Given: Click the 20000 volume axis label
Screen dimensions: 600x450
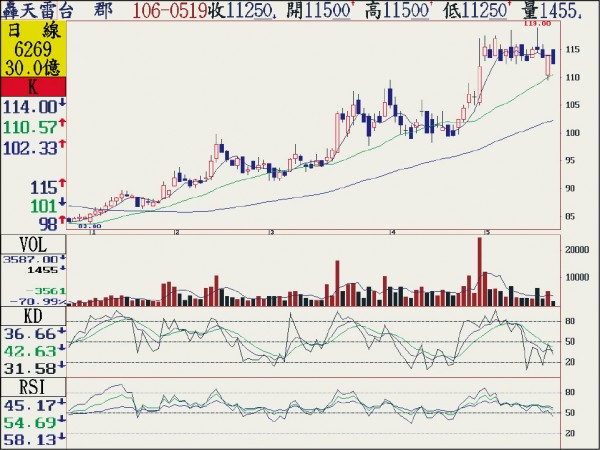Looking at the screenshot, I should tap(577, 249).
